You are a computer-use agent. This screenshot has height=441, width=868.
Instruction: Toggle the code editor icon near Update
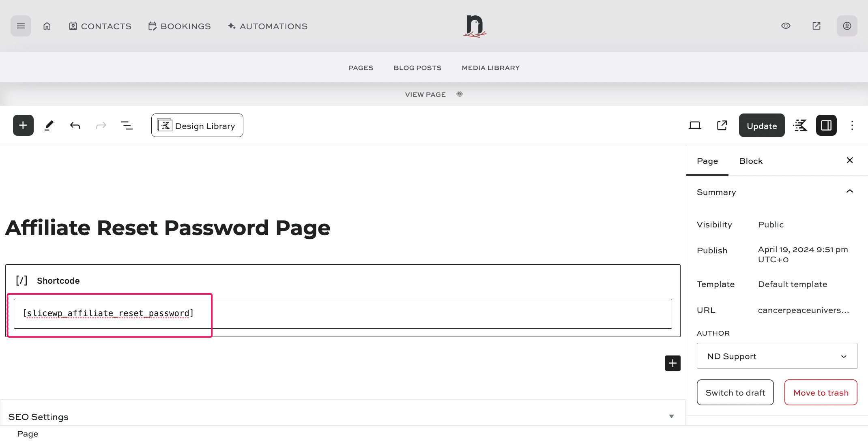coord(800,125)
